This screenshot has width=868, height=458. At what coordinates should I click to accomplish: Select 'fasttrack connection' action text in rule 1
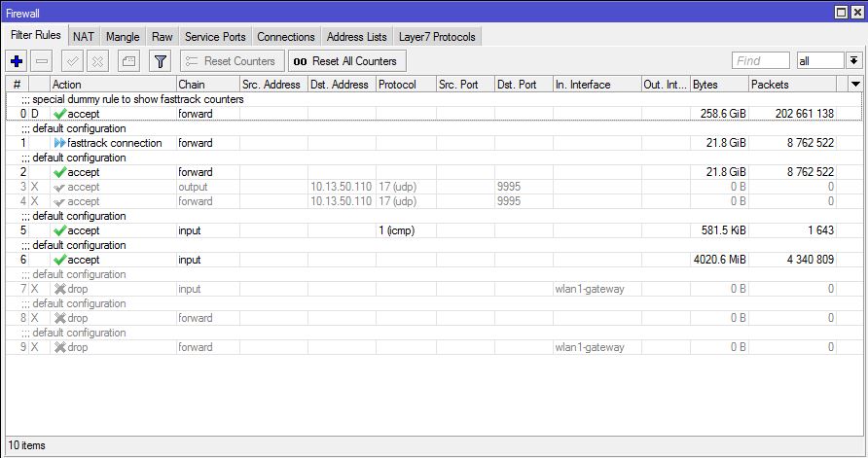click(x=115, y=143)
